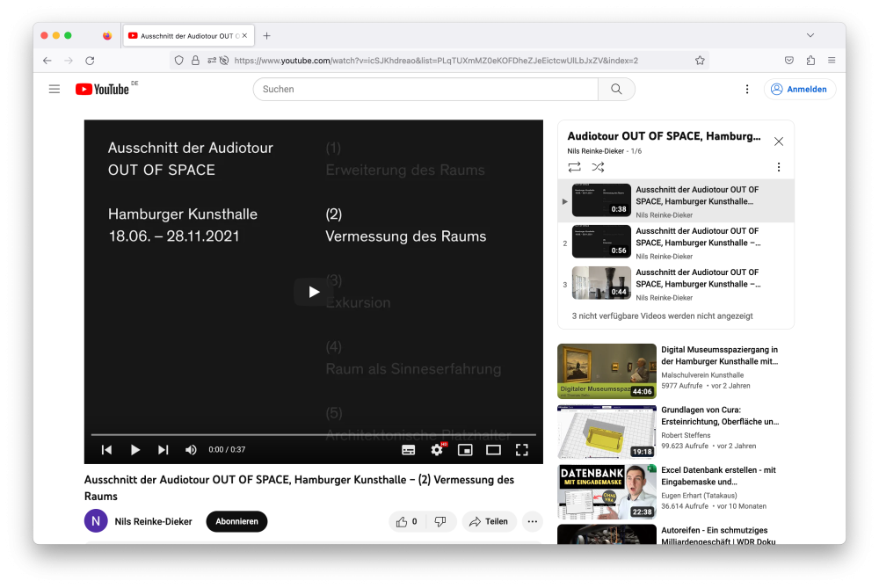The width and height of the screenshot is (879, 588).
Task: Open video settings gear icon
Action: (x=437, y=449)
